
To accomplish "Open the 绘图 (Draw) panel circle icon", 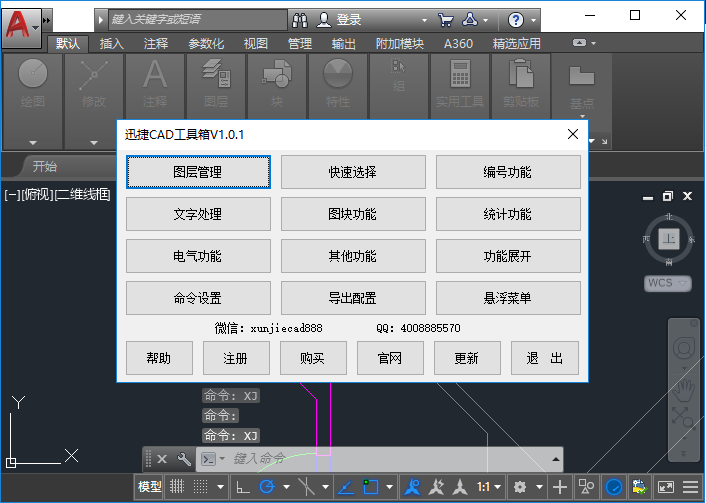I will point(33,73).
